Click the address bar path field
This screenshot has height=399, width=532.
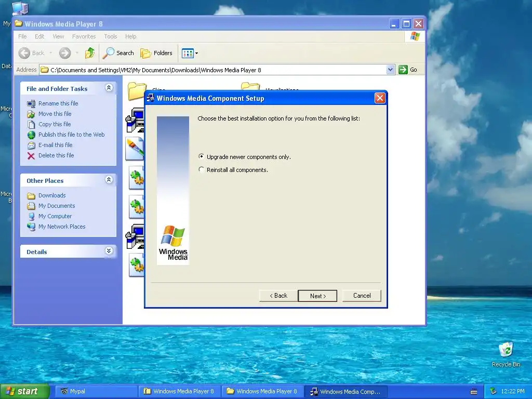pos(213,70)
